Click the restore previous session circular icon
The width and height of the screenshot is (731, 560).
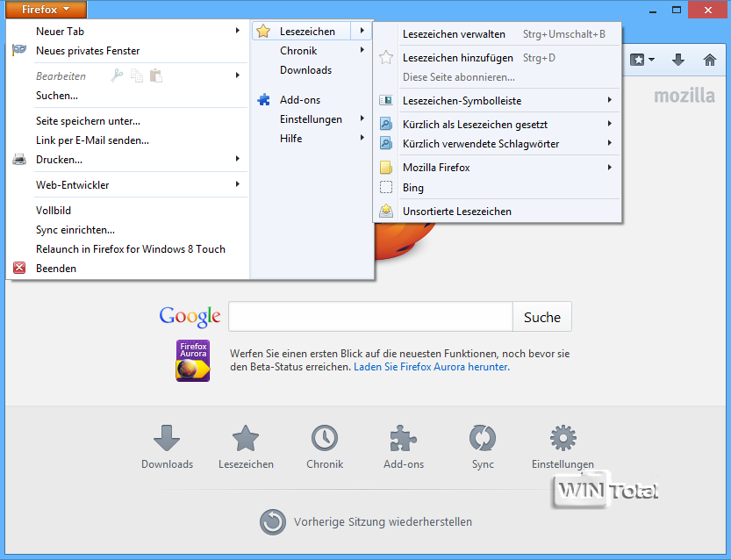click(273, 521)
